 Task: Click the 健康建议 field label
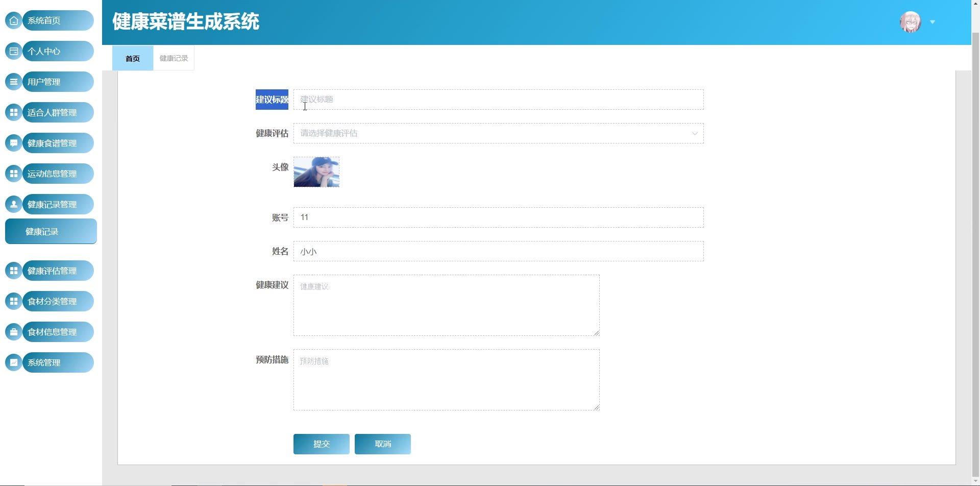(x=272, y=285)
